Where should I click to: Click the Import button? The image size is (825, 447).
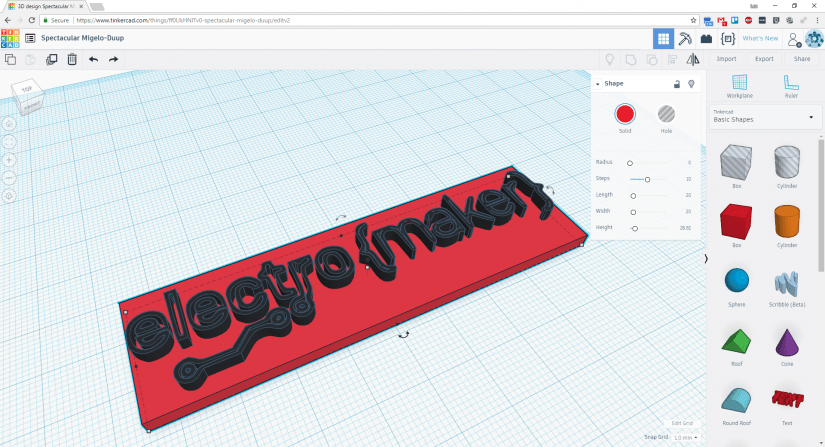point(727,59)
